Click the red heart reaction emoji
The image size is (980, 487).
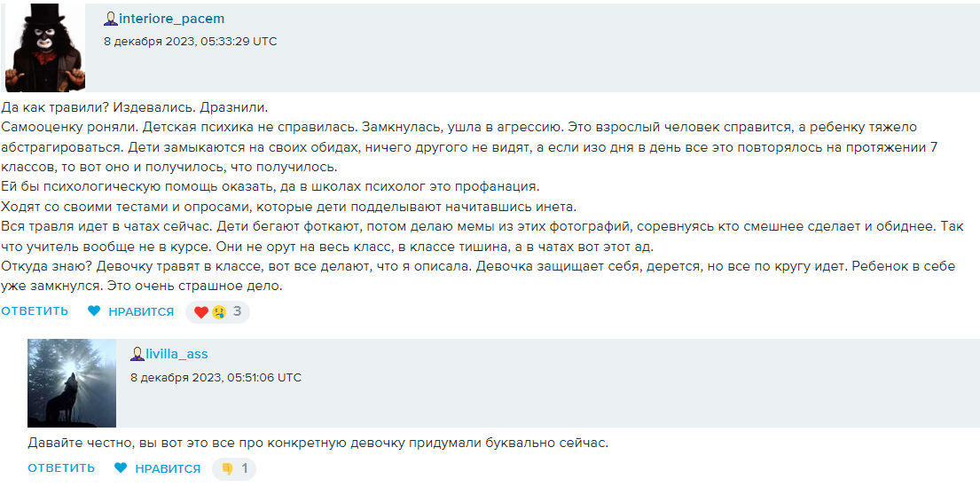200,312
